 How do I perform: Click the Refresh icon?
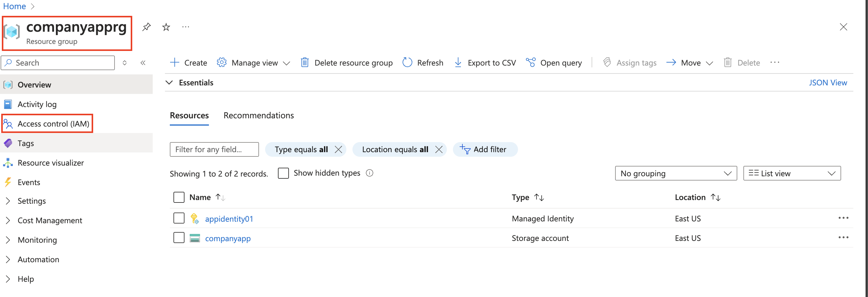(x=407, y=63)
